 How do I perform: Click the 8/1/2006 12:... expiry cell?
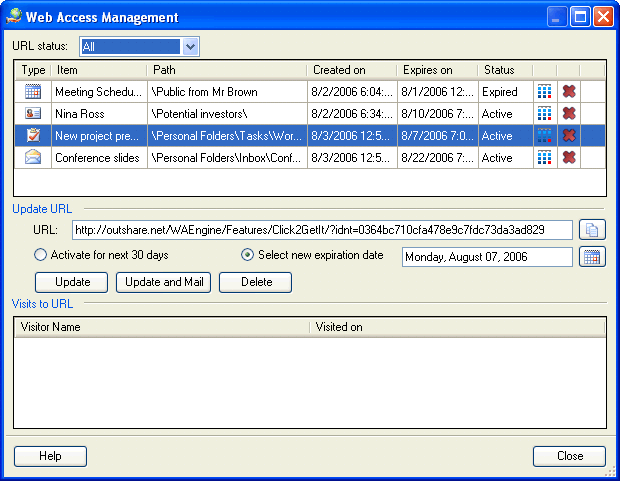[437, 92]
